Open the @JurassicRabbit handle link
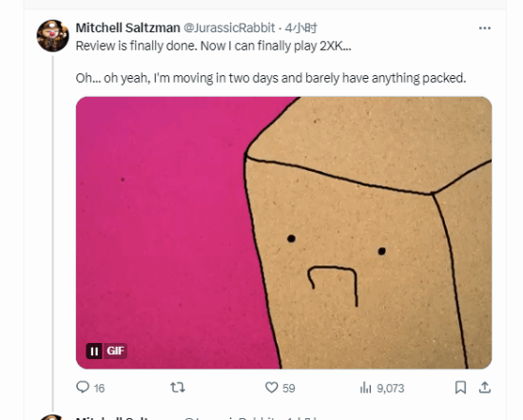Viewport: 523px width, 420px height. (x=229, y=28)
